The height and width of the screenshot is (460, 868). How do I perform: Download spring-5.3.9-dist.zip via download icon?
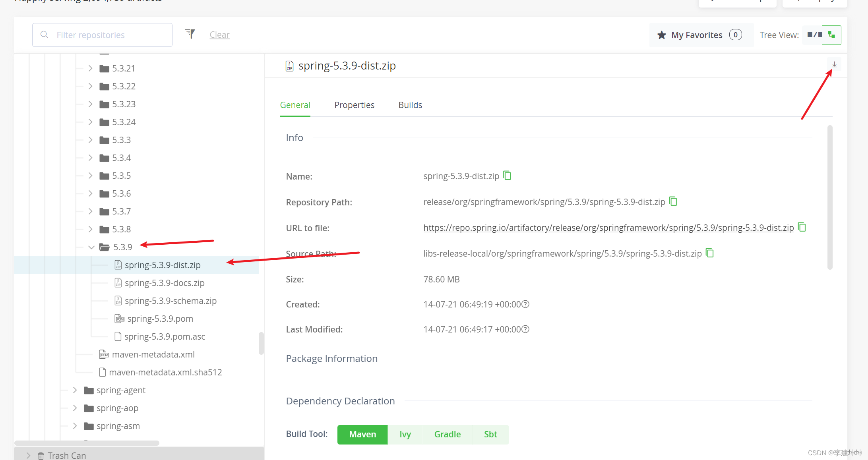coord(834,64)
